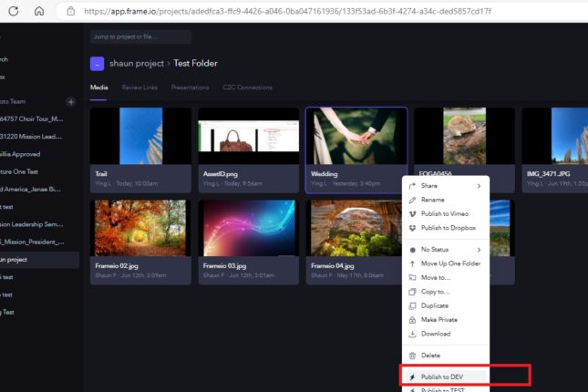
Task: Choose Rename in context menu
Action: (432, 200)
